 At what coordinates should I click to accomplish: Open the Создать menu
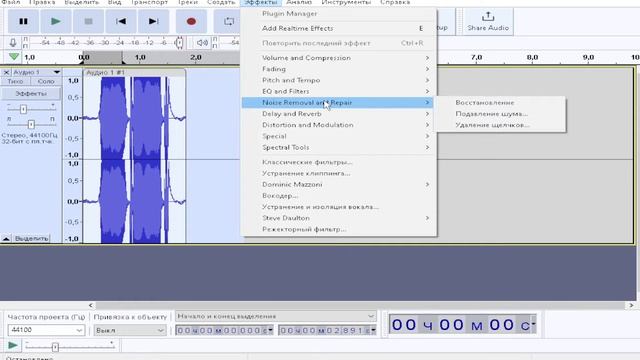pos(221,2)
